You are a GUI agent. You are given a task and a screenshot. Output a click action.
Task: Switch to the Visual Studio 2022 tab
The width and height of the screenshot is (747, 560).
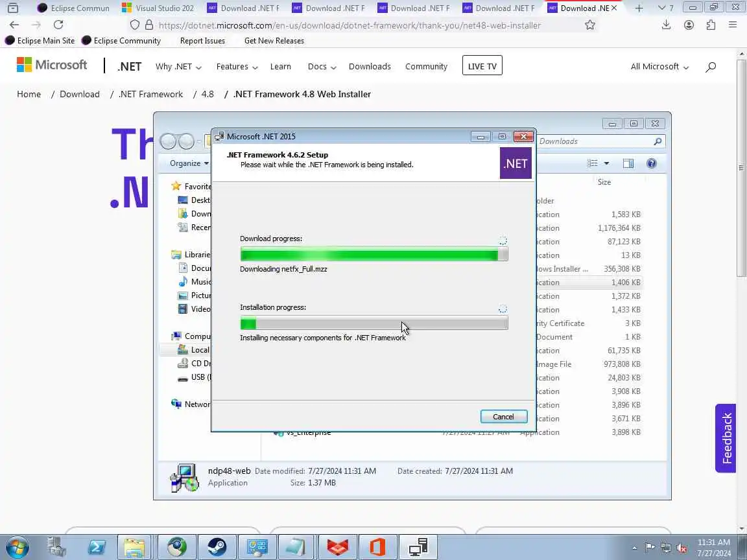(x=159, y=8)
